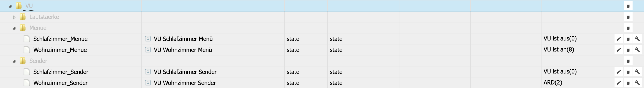Open wrench settings for Schlafzimmer_Sender
The image size is (644, 88).
637,72
